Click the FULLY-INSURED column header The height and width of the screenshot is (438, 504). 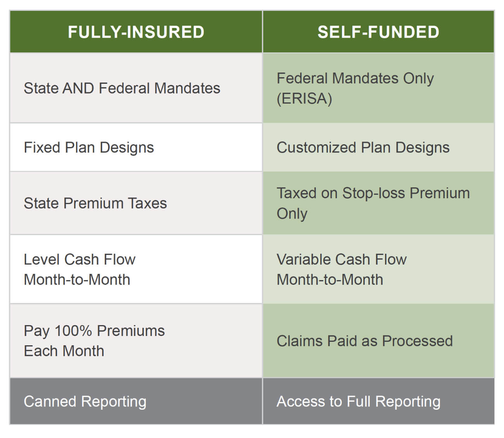coord(136,32)
